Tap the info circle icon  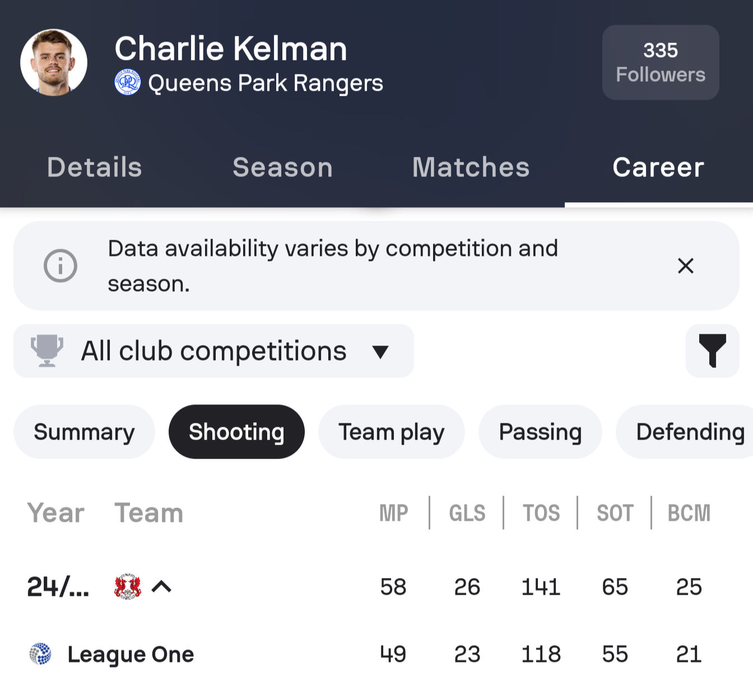pos(61,265)
